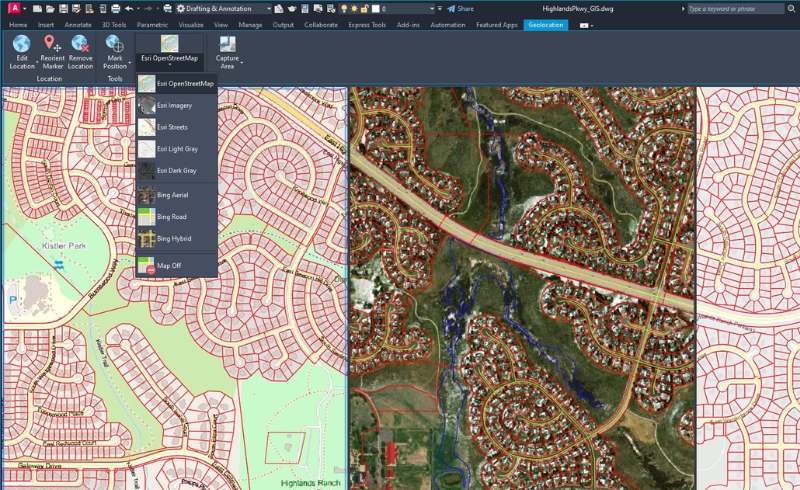Open the AutoCAD application menu button
The image size is (800, 490).
pyautogui.click(x=15, y=9)
